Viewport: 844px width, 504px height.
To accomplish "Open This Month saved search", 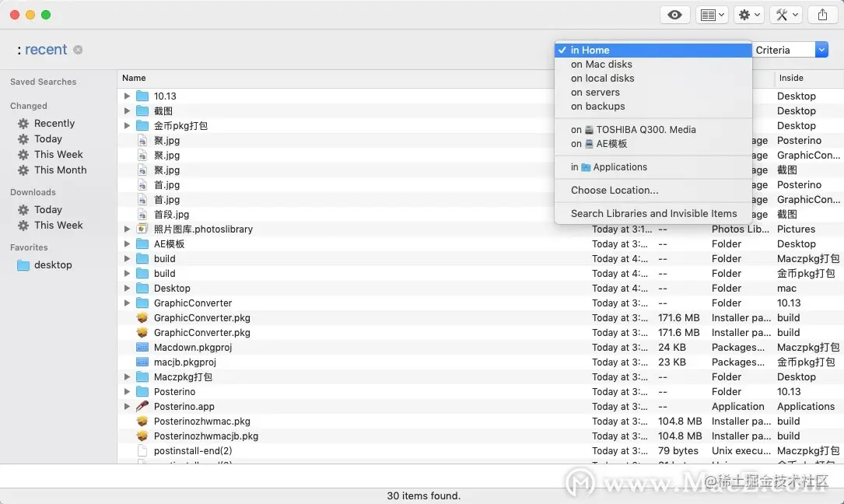I will [61, 170].
